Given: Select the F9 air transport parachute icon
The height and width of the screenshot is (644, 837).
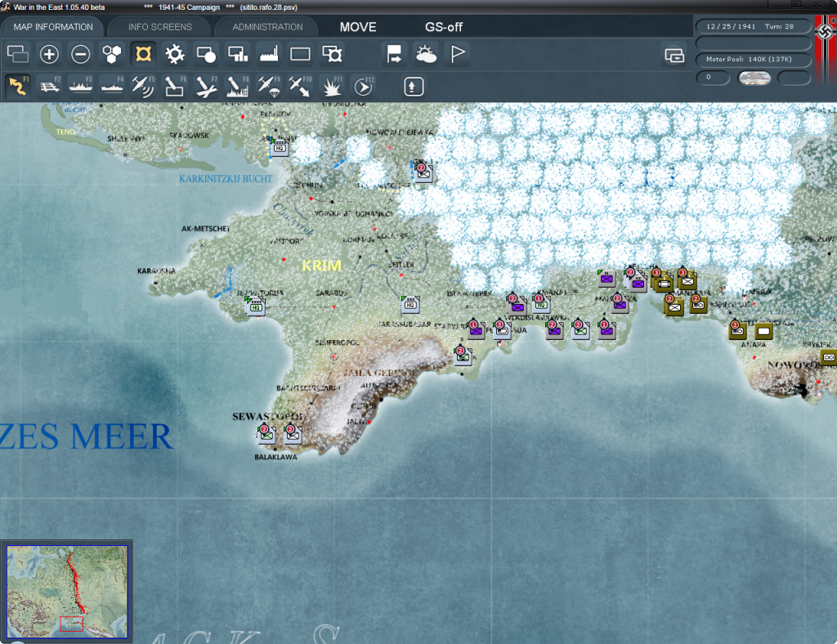Looking at the screenshot, I should (x=268, y=86).
